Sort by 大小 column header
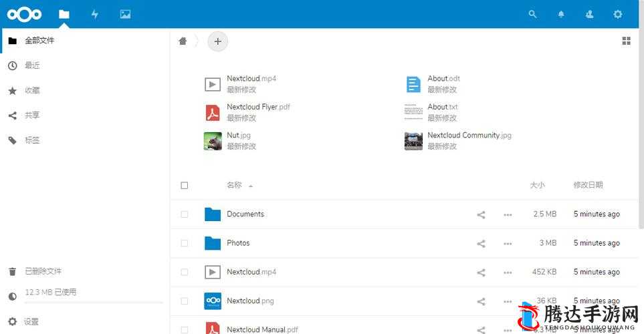 point(537,185)
